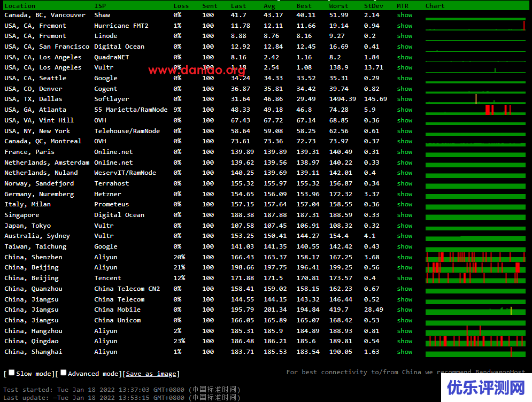
Task: Show MTR for Singapore Digital Ocean
Action: pyautogui.click(x=405, y=215)
